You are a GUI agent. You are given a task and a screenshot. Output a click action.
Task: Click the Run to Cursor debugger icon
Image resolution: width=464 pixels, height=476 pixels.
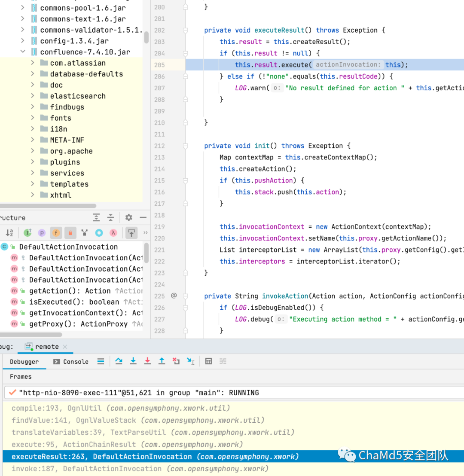191,361
